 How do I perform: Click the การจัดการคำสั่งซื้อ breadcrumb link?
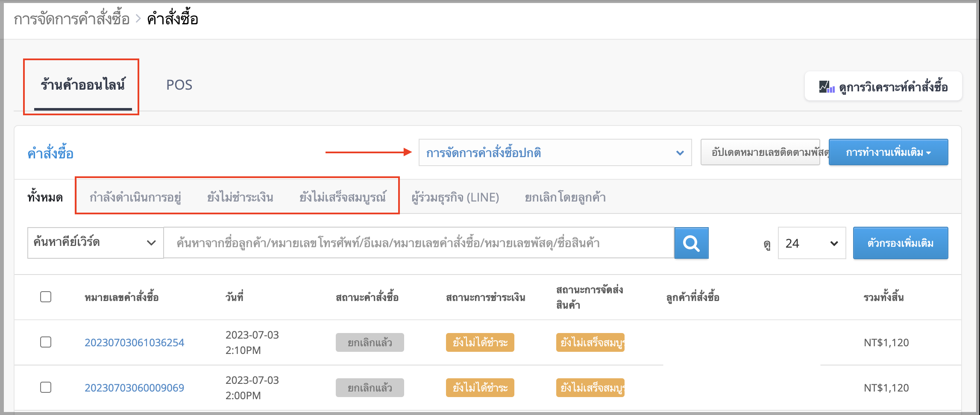71,19
